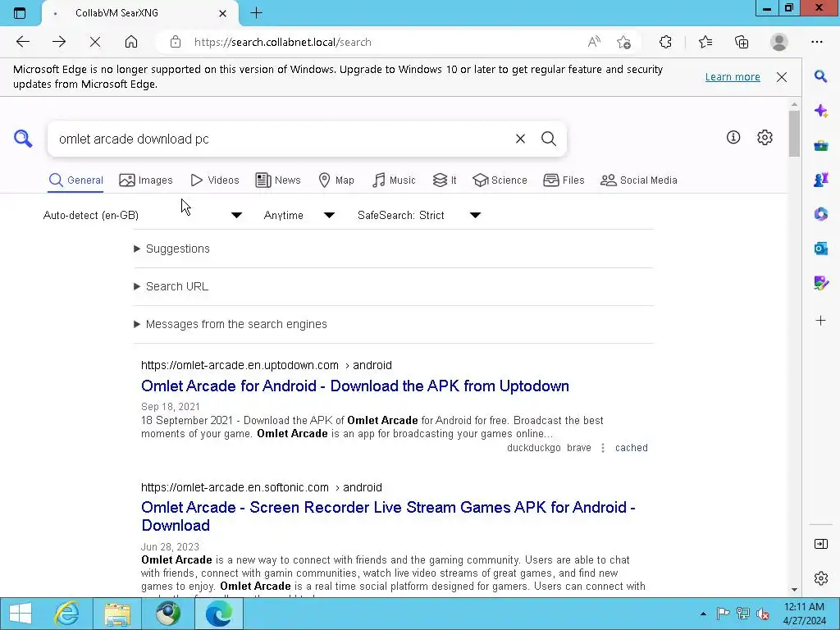Image resolution: width=840 pixels, height=630 pixels.
Task: Switch to the Music category
Action: point(394,180)
